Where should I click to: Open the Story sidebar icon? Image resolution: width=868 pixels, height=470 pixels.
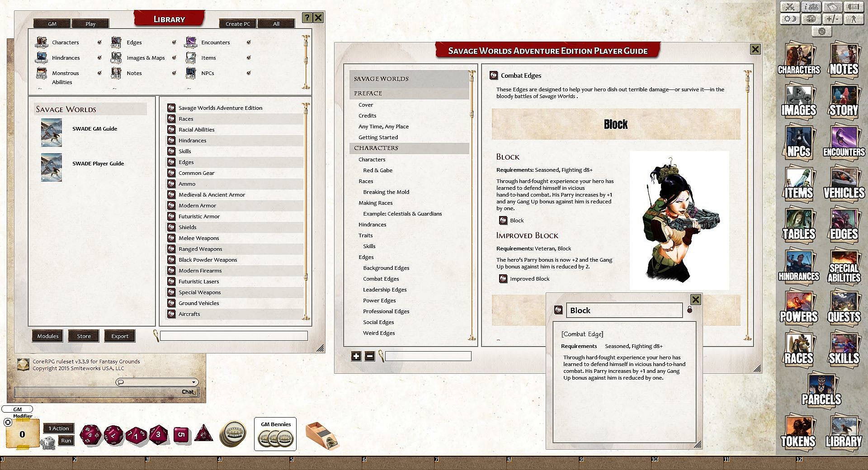[844, 100]
